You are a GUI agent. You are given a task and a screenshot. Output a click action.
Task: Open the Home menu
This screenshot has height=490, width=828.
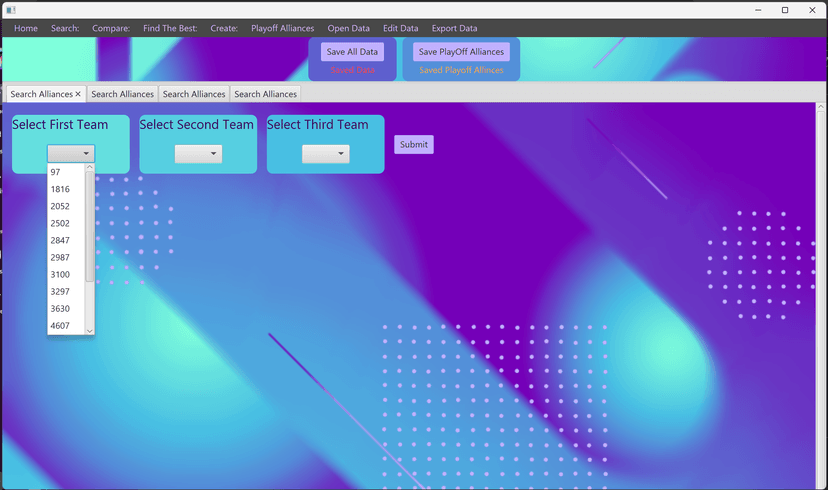pyautogui.click(x=26, y=28)
